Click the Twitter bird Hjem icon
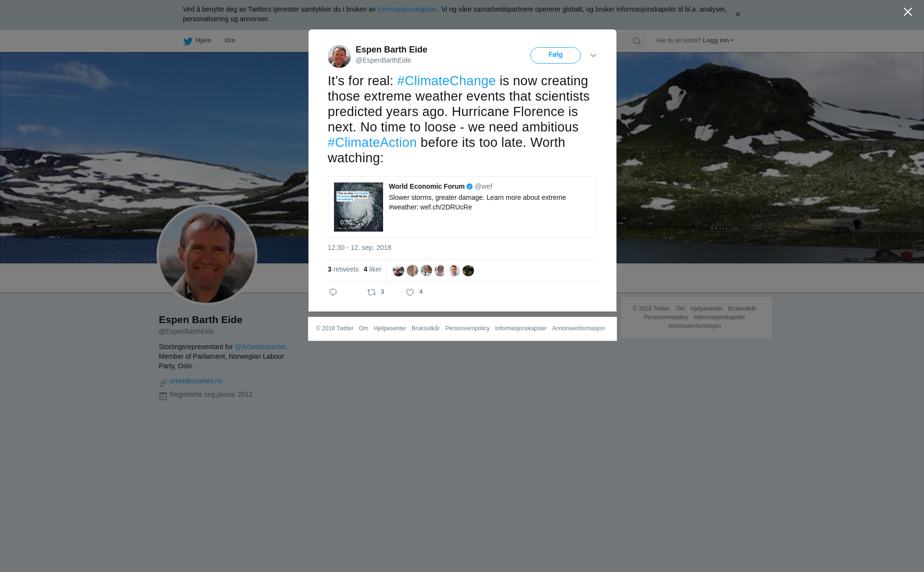 click(x=188, y=41)
